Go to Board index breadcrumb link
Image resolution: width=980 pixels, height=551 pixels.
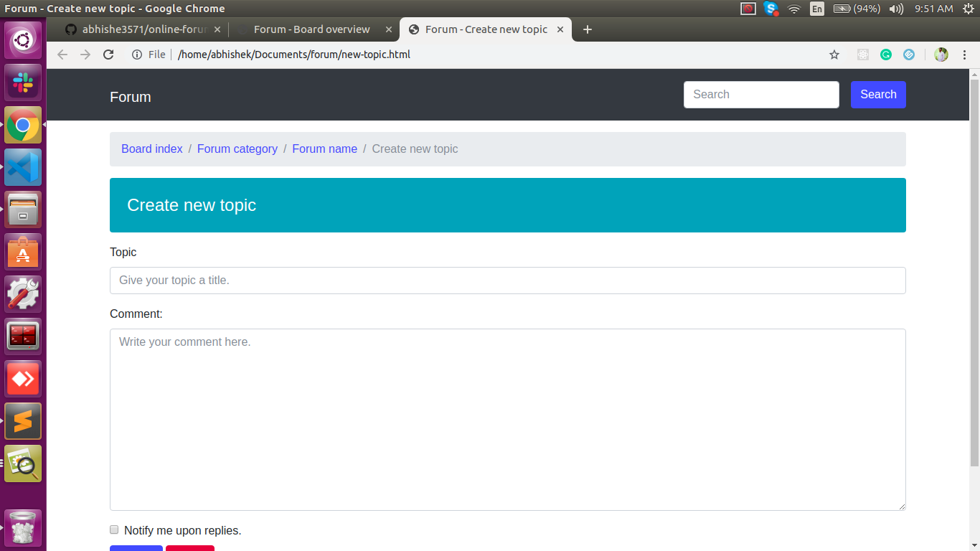click(x=152, y=149)
